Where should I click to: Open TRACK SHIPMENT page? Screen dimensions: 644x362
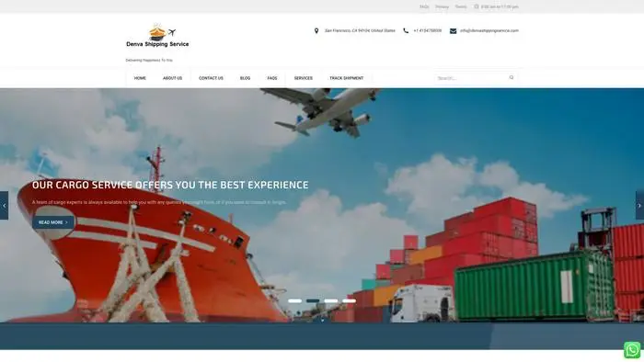click(347, 78)
